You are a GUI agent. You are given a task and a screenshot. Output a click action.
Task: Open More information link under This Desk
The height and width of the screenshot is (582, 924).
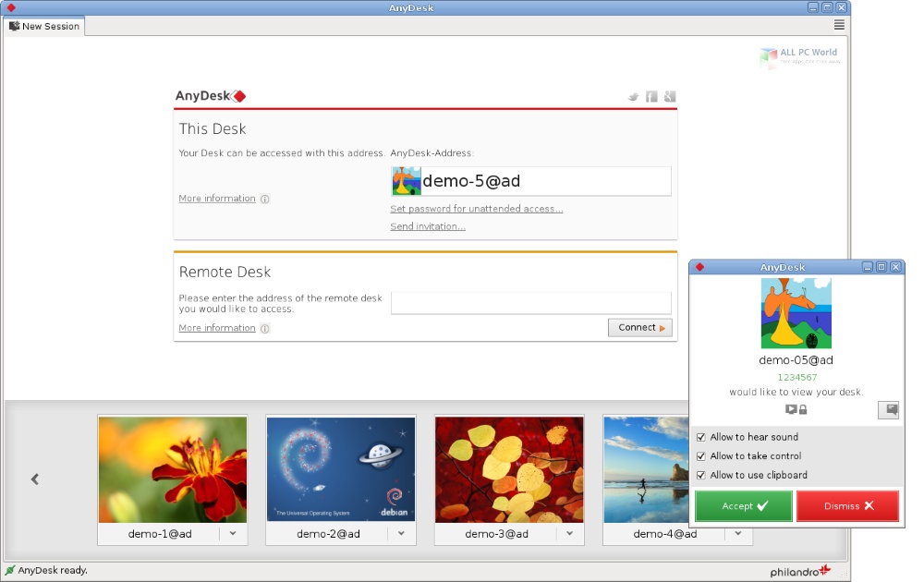[217, 199]
